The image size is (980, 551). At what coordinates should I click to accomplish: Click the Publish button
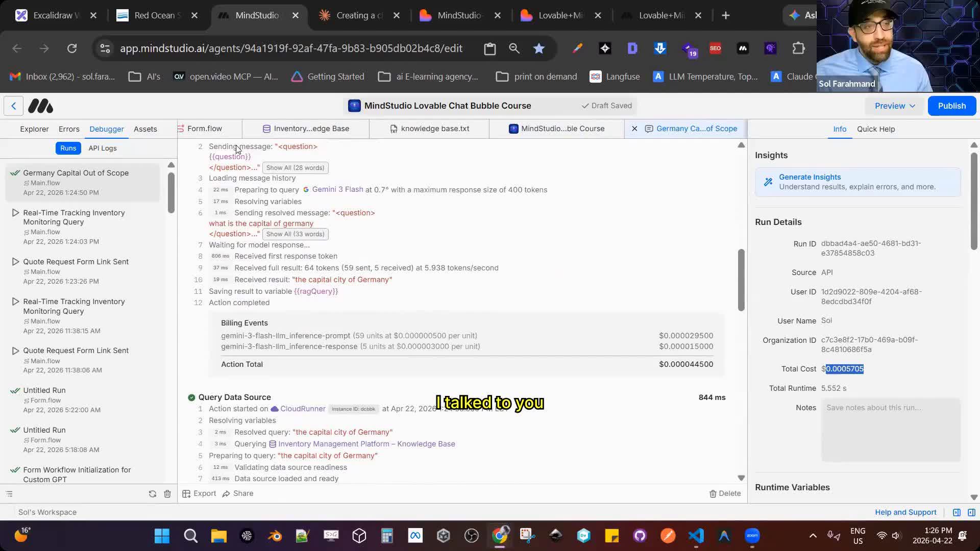point(952,106)
